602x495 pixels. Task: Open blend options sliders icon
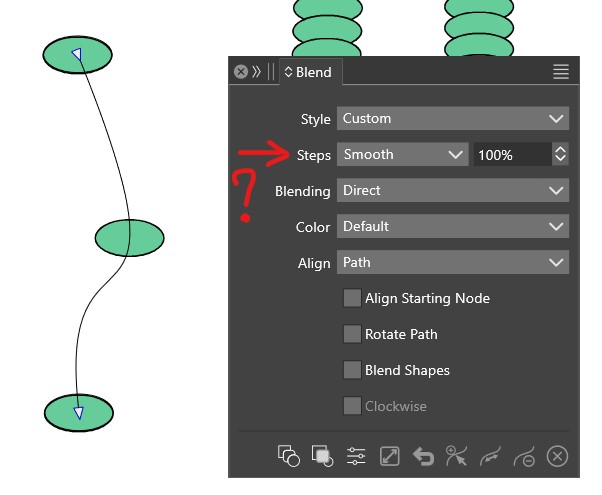point(356,456)
